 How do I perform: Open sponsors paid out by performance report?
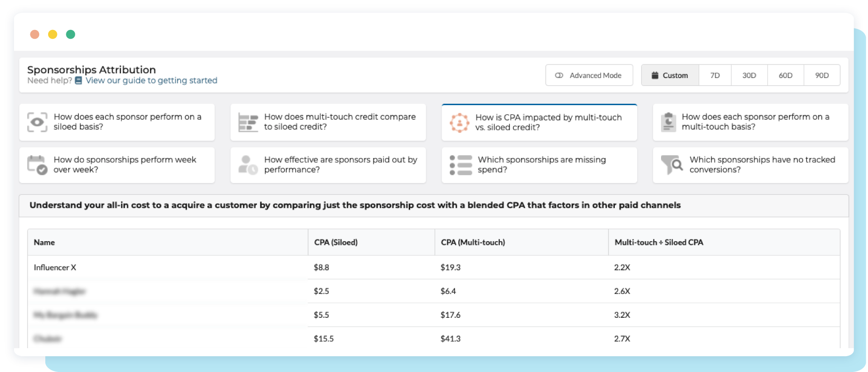coord(328,165)
